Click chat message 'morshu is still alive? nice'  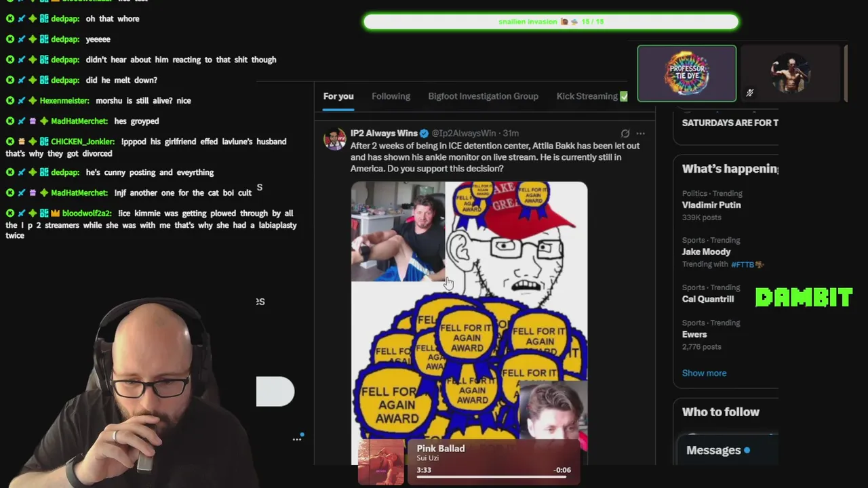pyautogui.click(x=143, y=100)
